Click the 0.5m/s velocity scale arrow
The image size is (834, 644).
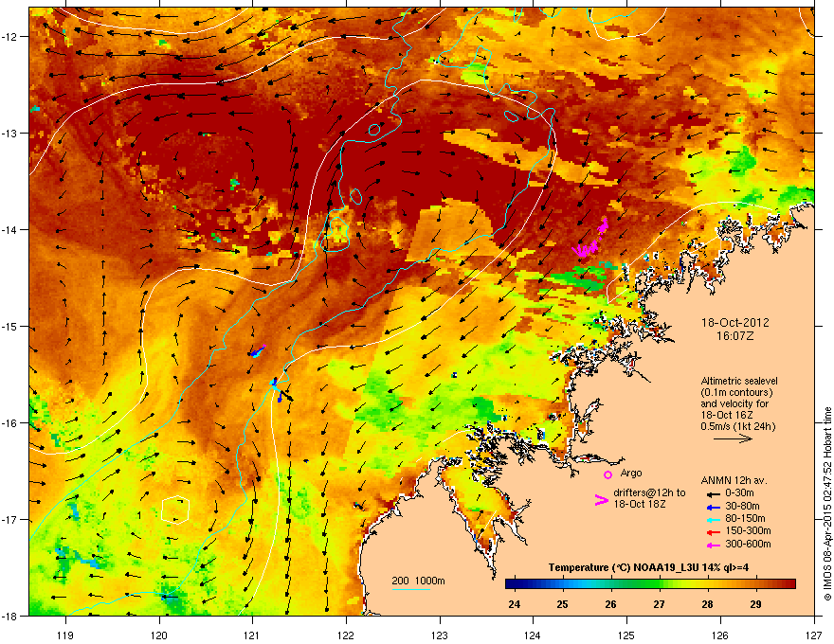pyautogui.click(x=733, y=438)
